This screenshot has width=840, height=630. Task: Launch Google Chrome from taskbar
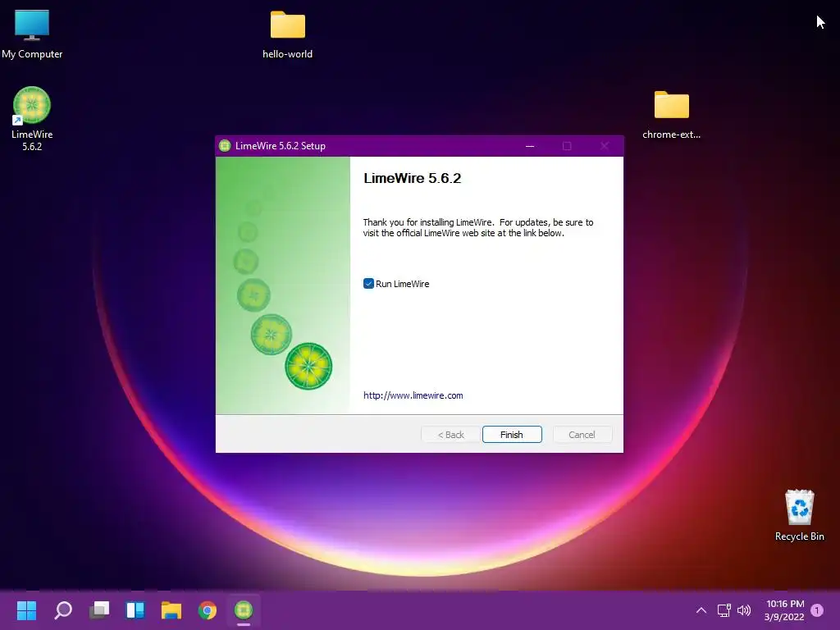(x=208, y=610)
